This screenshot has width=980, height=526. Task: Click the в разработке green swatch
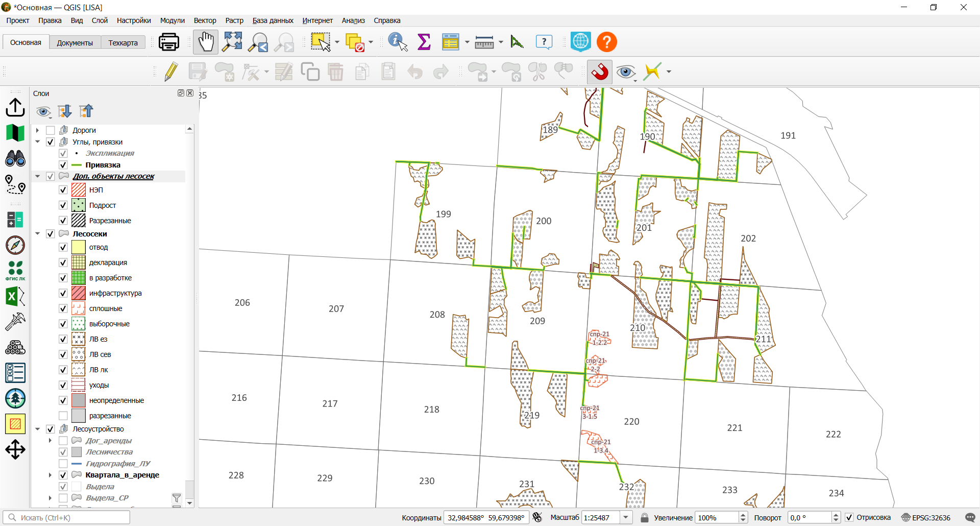coord(79,278)
